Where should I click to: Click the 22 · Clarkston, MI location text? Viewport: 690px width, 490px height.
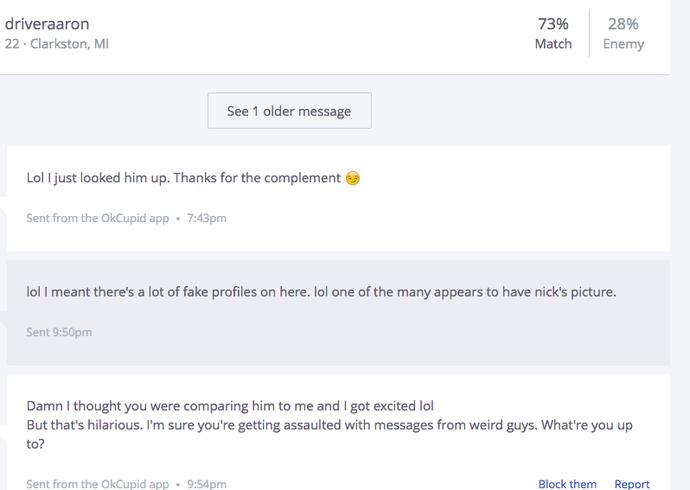click(57, 44)
